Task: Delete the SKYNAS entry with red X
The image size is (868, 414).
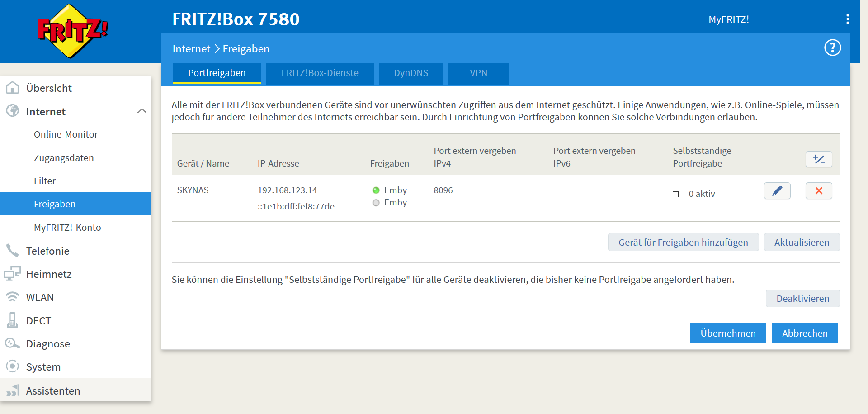Action: pos(819,191)
